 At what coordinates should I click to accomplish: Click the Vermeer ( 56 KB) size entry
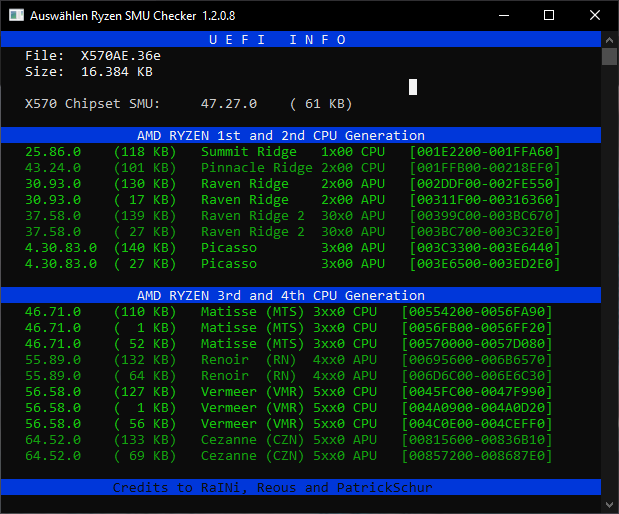pos(145,424)
